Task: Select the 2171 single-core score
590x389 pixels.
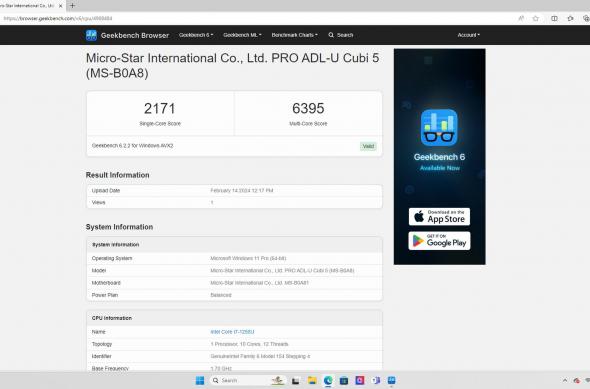Action: tap(160, 109)
